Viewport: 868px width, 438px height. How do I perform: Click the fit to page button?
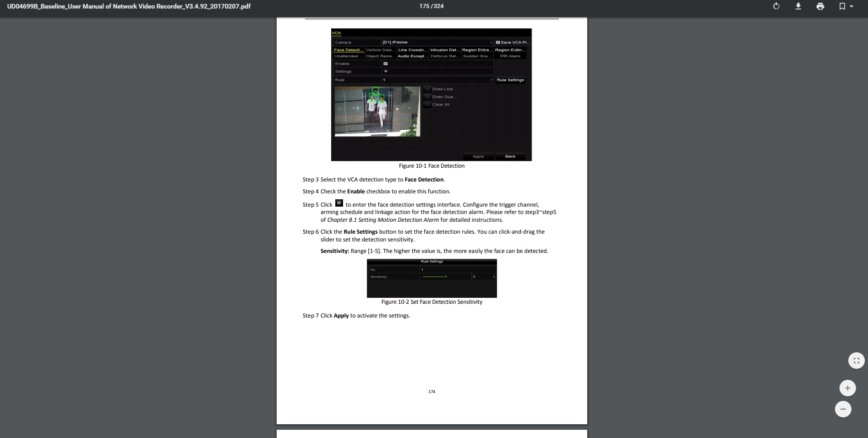[x=856, y=361]
